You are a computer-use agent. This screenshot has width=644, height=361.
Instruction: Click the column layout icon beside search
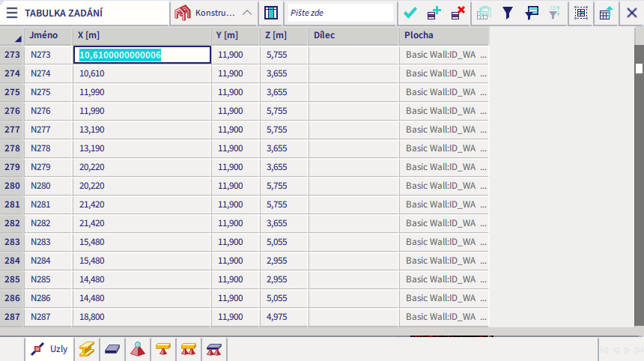tap(271, 13)
